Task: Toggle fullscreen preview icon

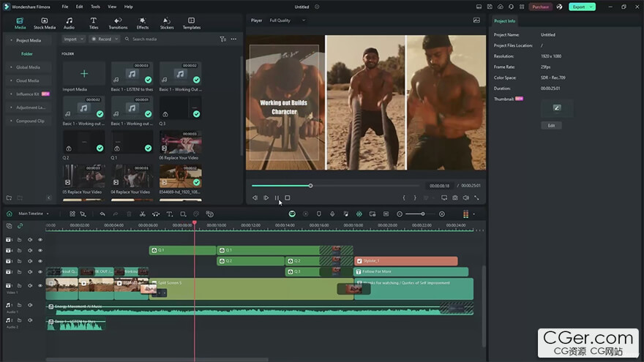Action: tap(476, 198)
